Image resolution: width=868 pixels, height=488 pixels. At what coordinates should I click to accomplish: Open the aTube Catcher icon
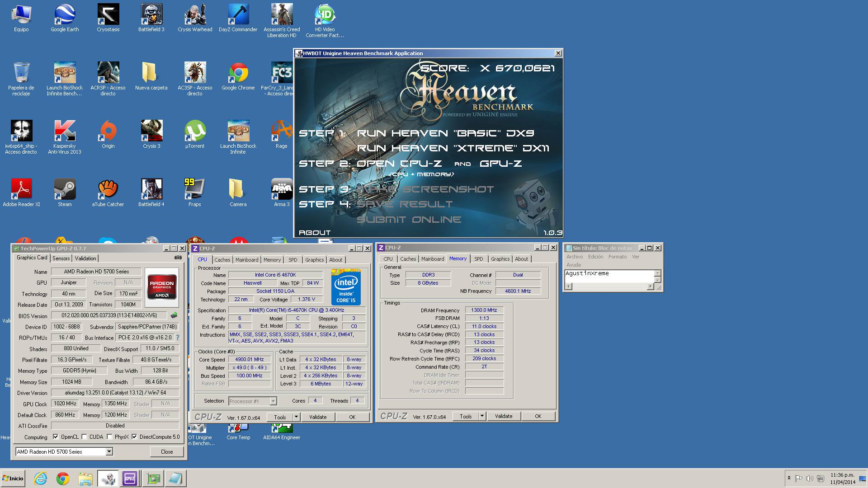[108, 193]
